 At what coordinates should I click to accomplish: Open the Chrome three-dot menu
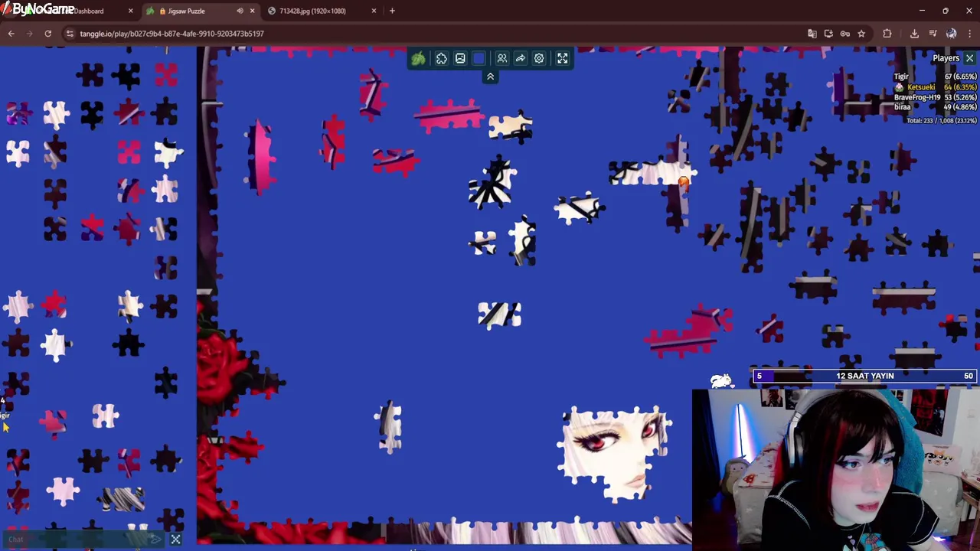click(x=969, y=34)
